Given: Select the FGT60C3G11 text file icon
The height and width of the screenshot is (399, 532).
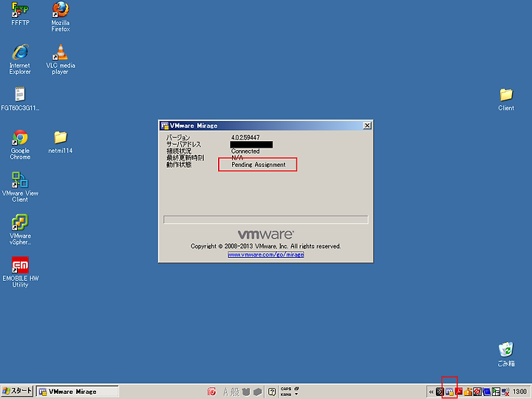Looking at the screenshot, I should (x=20, y=99).
